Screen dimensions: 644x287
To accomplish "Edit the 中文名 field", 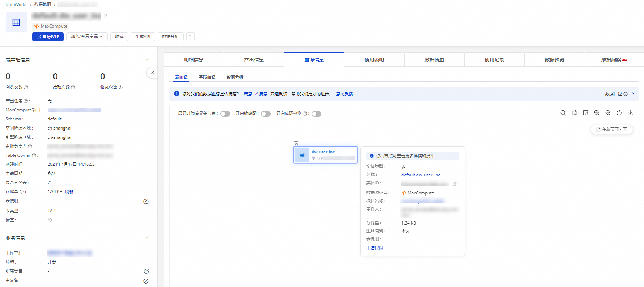I will 146,281.
